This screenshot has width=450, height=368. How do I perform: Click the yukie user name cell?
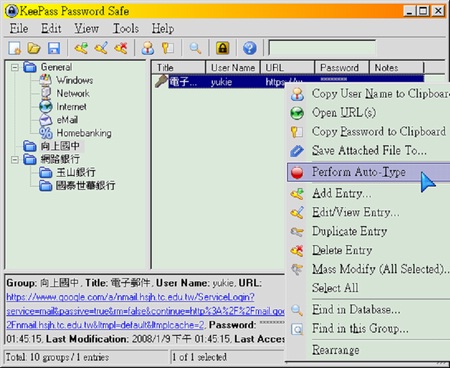click(x=221, y=82)
